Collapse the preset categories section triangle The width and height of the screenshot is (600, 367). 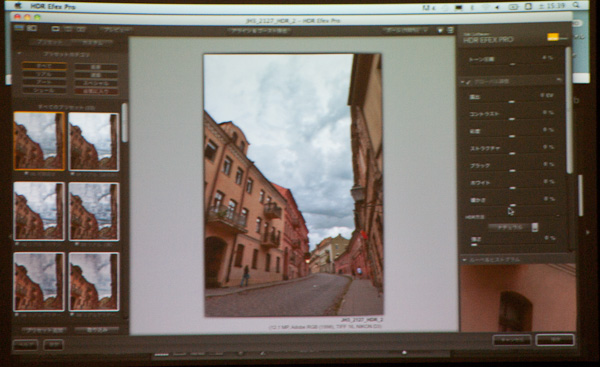pos(19,54)
